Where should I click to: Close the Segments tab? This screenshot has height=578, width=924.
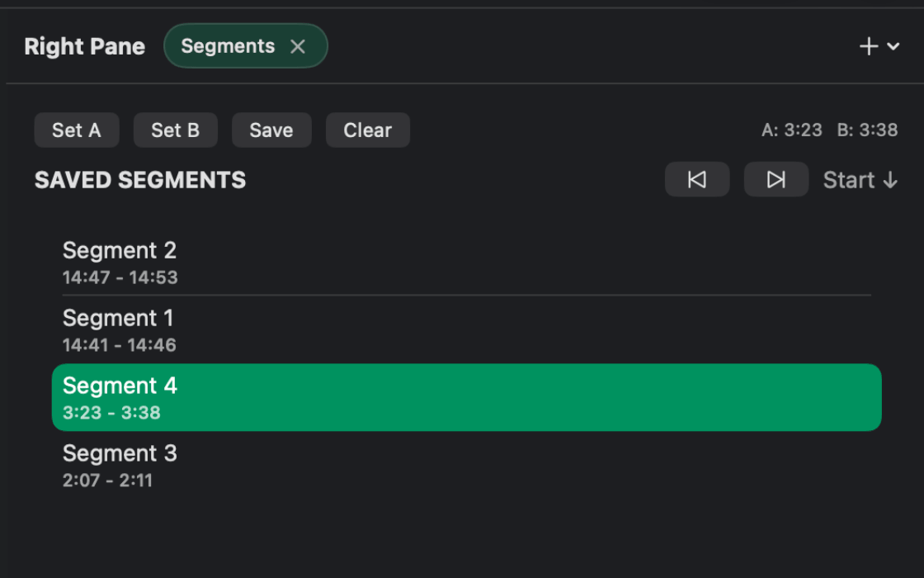point(298,47)
